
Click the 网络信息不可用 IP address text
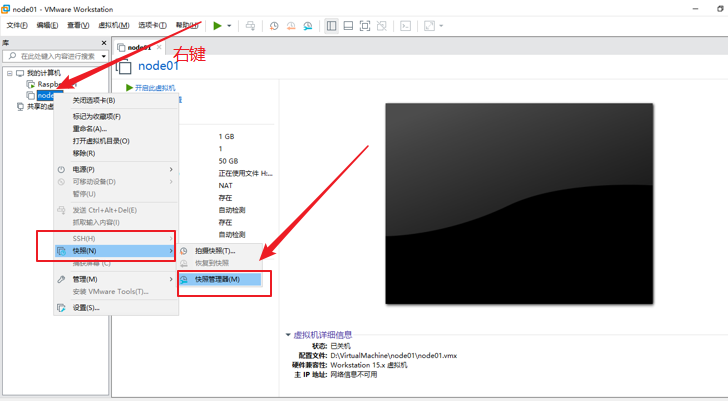354,375
